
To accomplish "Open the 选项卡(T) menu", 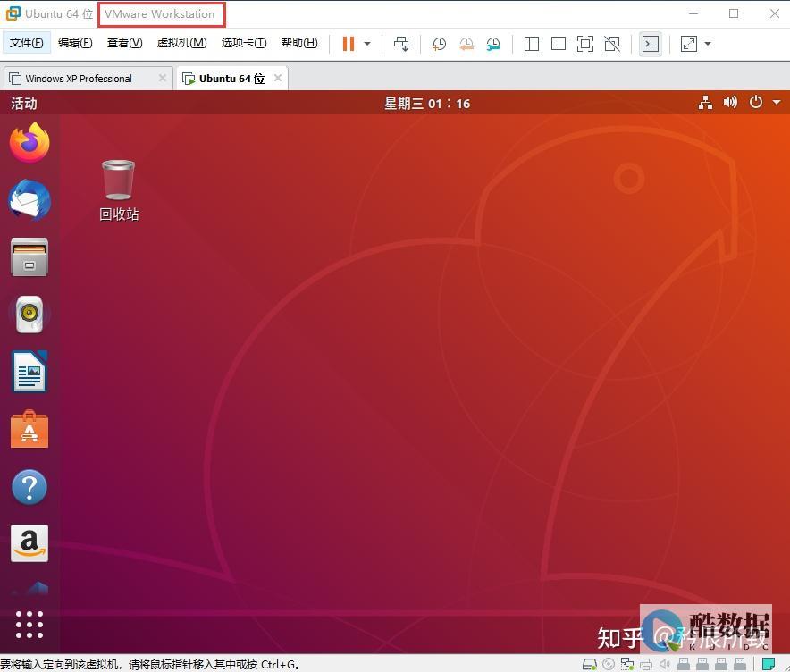I will [244, 43].
